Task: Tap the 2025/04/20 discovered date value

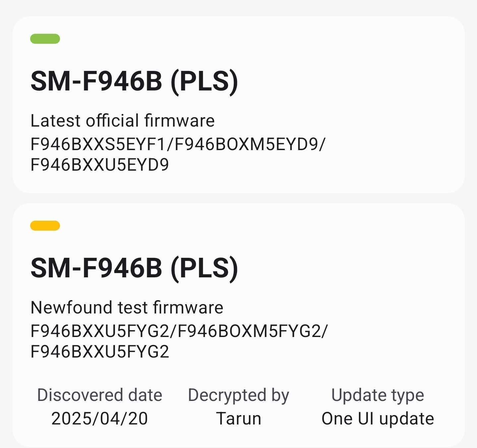Action: (x=99, y=419)
